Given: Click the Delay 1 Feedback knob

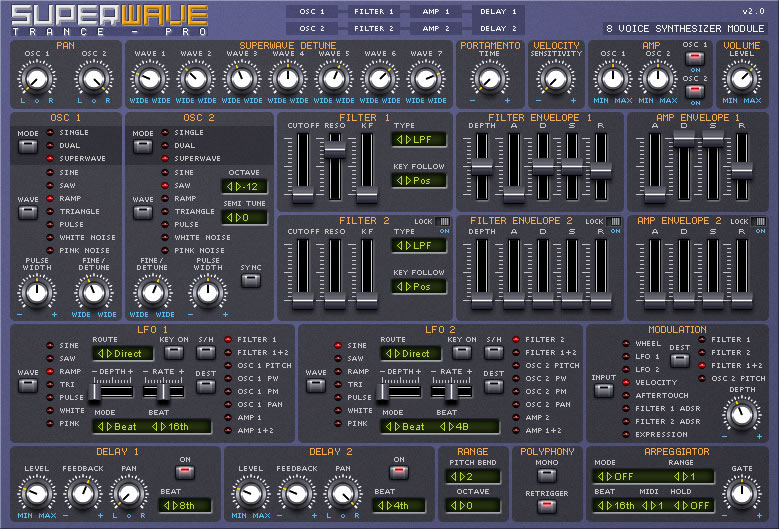Looking at the screenshot, I should 83,493.
